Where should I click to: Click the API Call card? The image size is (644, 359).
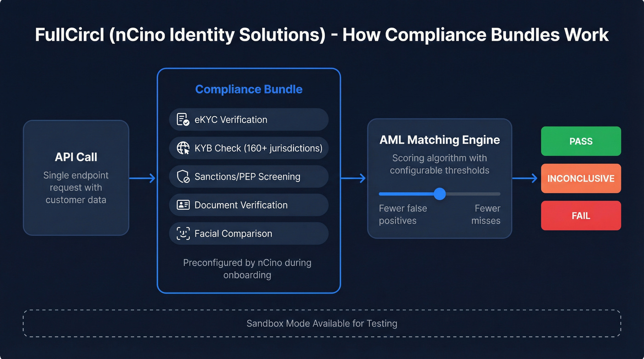click(76, 178)
